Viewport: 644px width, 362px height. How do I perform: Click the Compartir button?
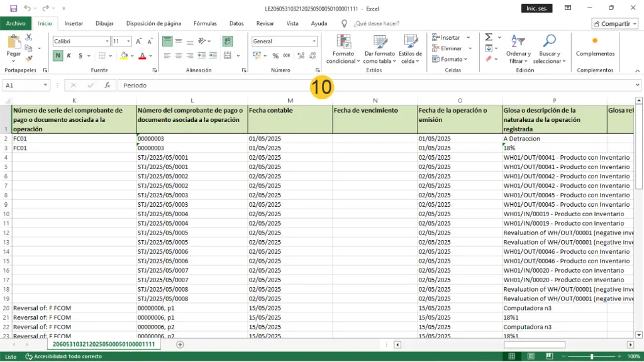point(614,23)
